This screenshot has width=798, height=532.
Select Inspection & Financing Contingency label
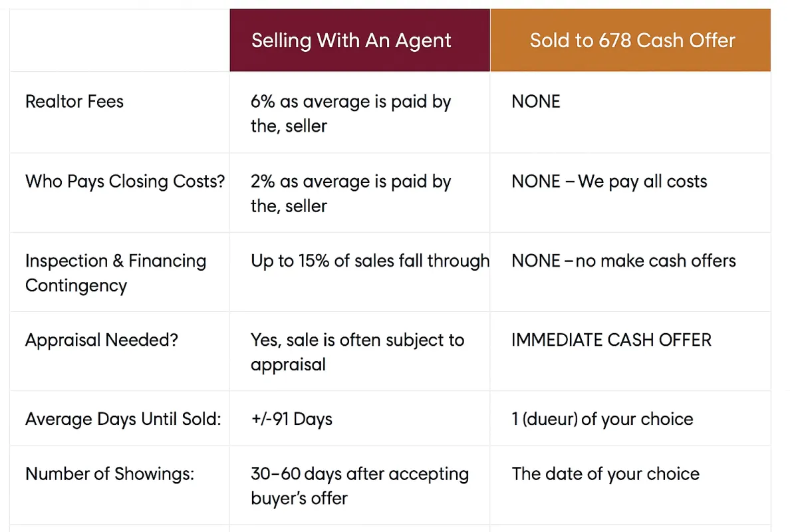click(116, 273)
